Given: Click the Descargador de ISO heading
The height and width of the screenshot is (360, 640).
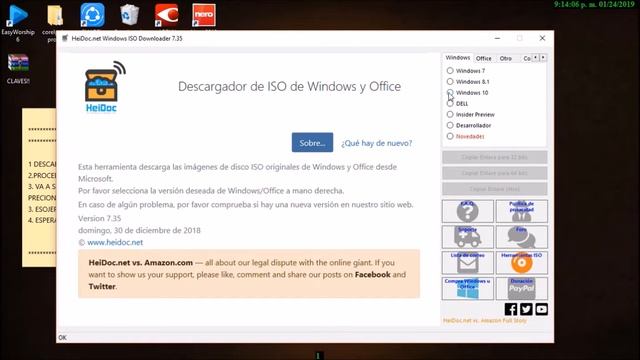Looking at the screenshot, I should 289,87.
